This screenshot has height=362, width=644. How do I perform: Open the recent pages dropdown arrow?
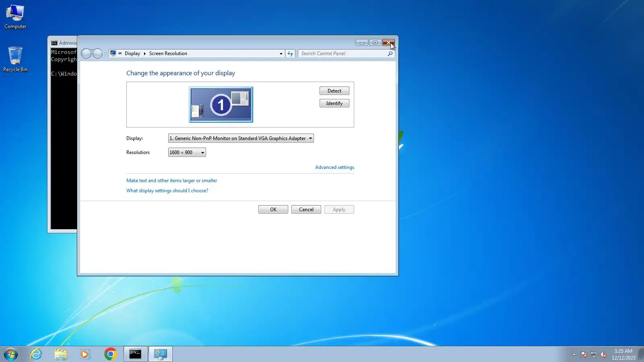pyautogui.click(x=105, y=53)
